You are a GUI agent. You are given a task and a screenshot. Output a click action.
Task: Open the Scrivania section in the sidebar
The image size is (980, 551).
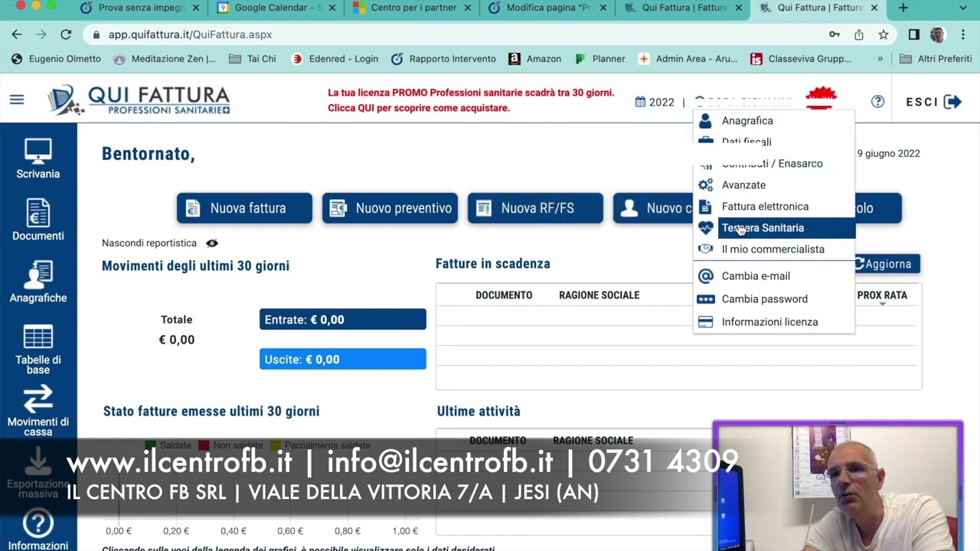click(38, 158)
